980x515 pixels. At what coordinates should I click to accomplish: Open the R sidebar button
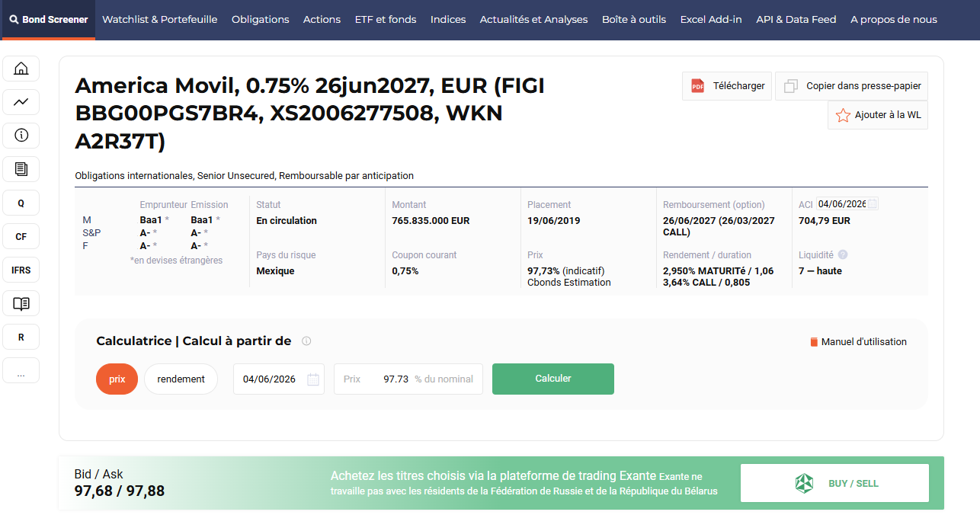[21, 337]
